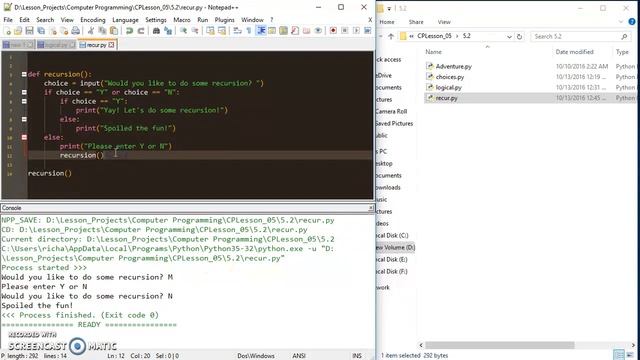The image size is (640, 360).
Task: Open the address bar history dropdown
Action: 509,36
